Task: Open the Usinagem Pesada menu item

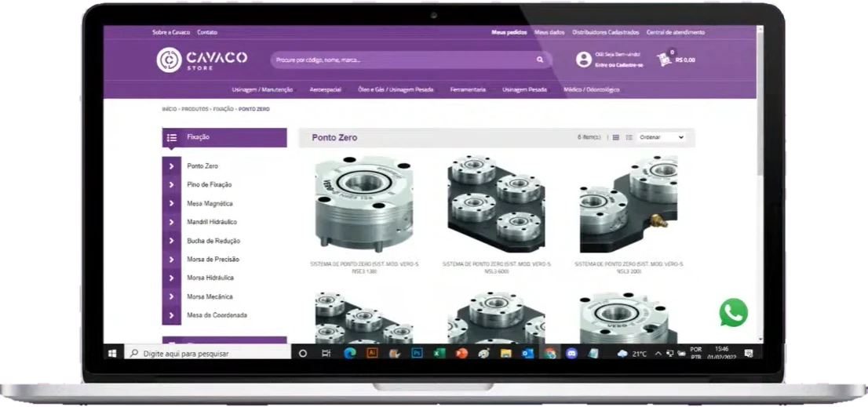Action: 525,89
